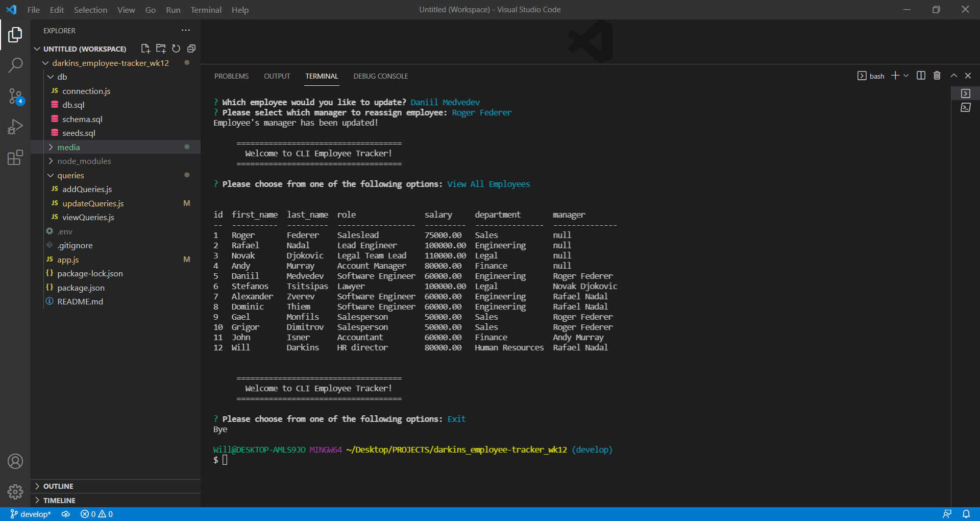Click the terminal input prompt
The image size is (980, 521).
coord(225,460)
